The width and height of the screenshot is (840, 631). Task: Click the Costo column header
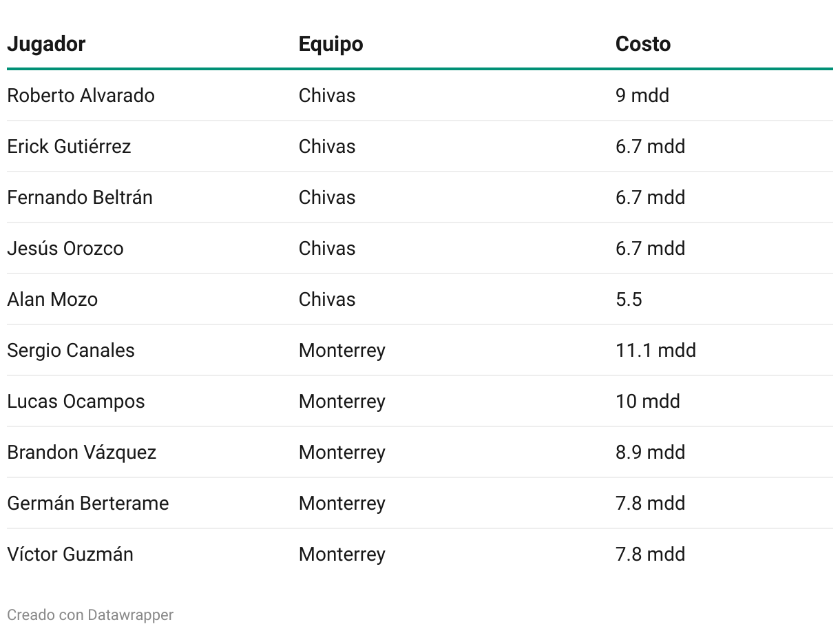pos(643,44)
